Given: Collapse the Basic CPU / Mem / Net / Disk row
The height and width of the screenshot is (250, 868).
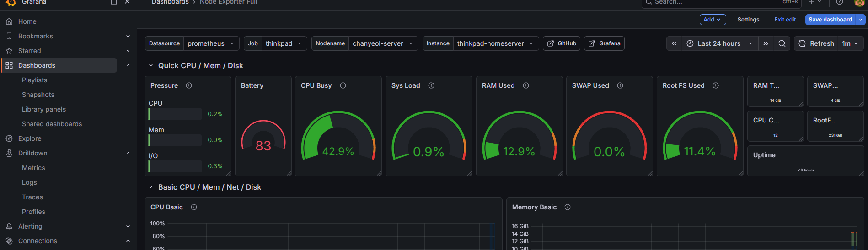Looking at the screenshot, I should click(151, 187).
